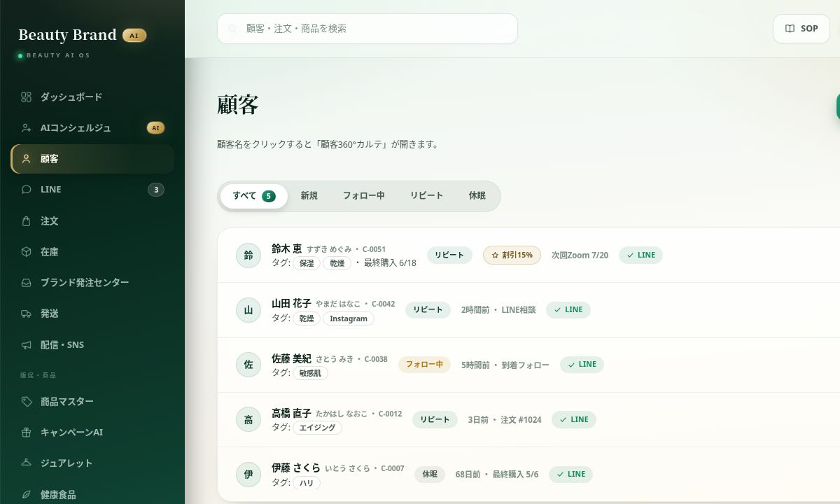Click 3日前・注文 #1024 text
The height and width of the screenshot is (504, 840).
[x=505, y=420]
